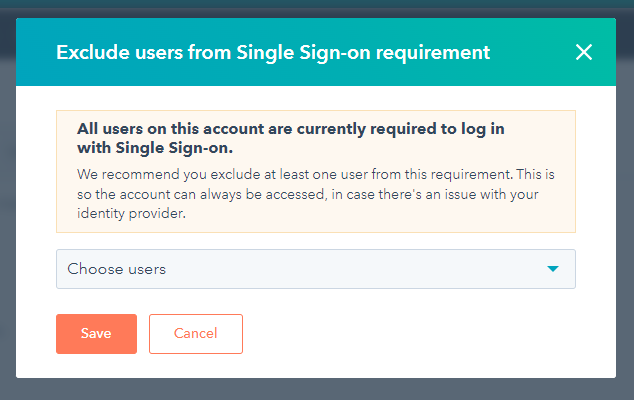Screen dimensions: 634x400
Task: Click the dark backdrop left of the dialog
Action: [7, 200]
